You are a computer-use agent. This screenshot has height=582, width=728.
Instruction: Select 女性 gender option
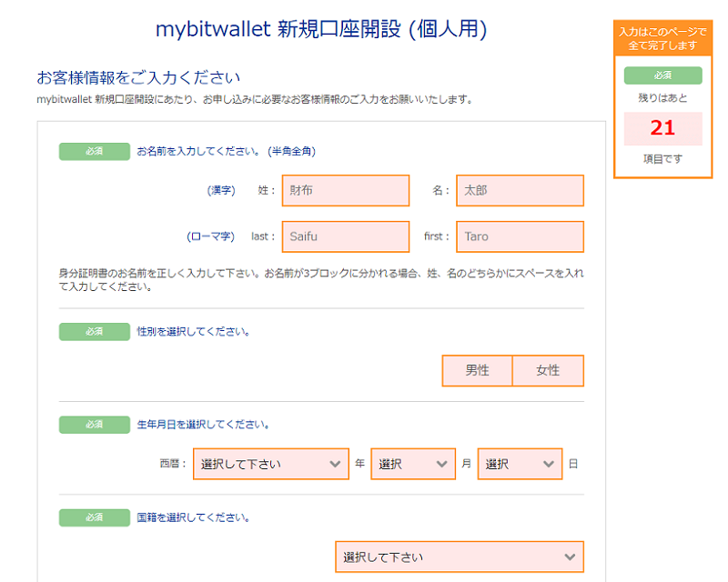click(549, 370)
